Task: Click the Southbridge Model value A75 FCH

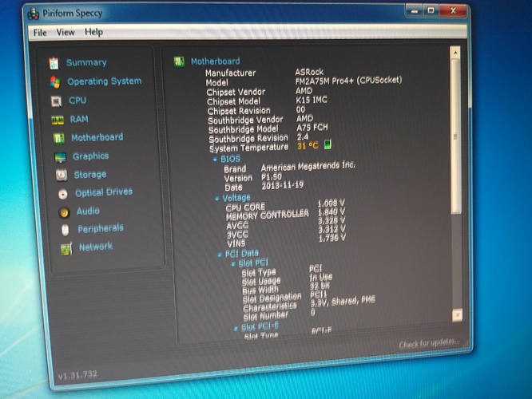Action: coord(312,128)
